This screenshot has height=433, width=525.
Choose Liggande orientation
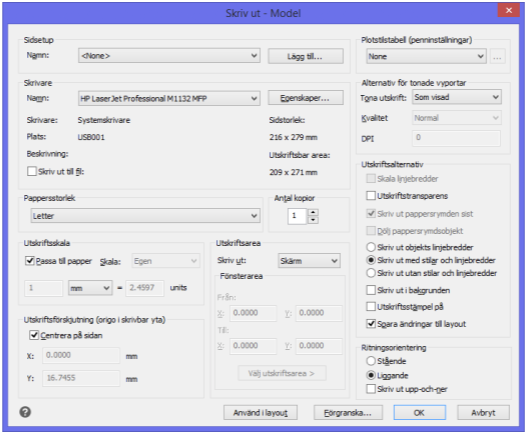click(x=371, y=375)
